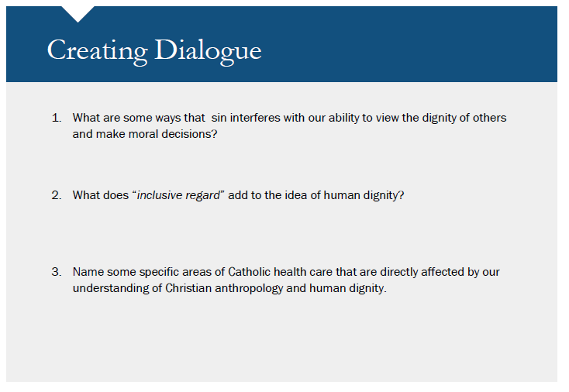
Task: Click the white triangle notch atop header
Action: tap(78, 12)
